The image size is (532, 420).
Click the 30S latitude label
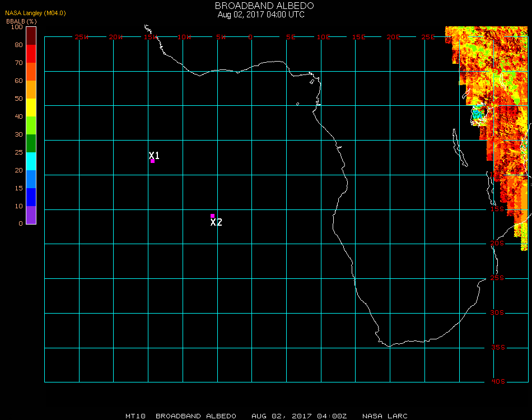tap(497, 312)
